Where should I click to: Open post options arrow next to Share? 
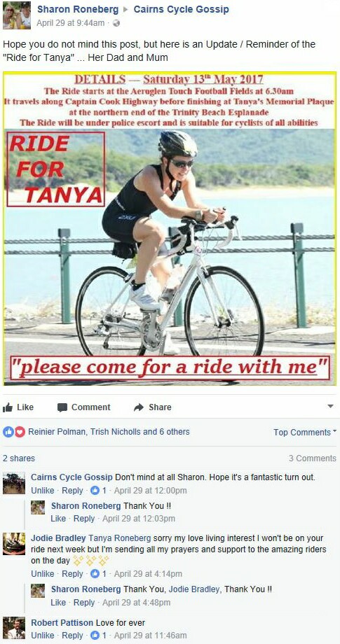coord(331,407)
